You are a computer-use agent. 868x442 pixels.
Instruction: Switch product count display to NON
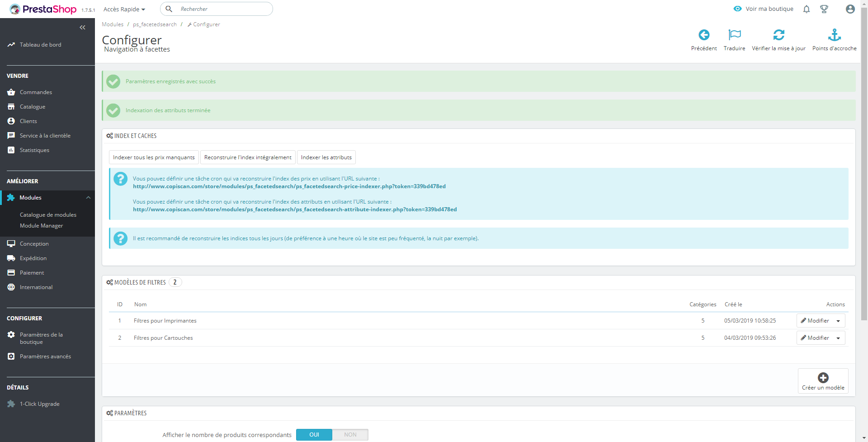[350, 435]
